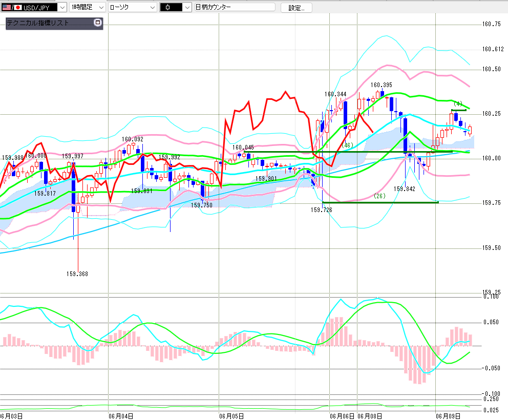The width and height of the screenshot is (508, 420).
Task: Expand the テクニカル指標リスト panel icon
Action: (97, 23)
